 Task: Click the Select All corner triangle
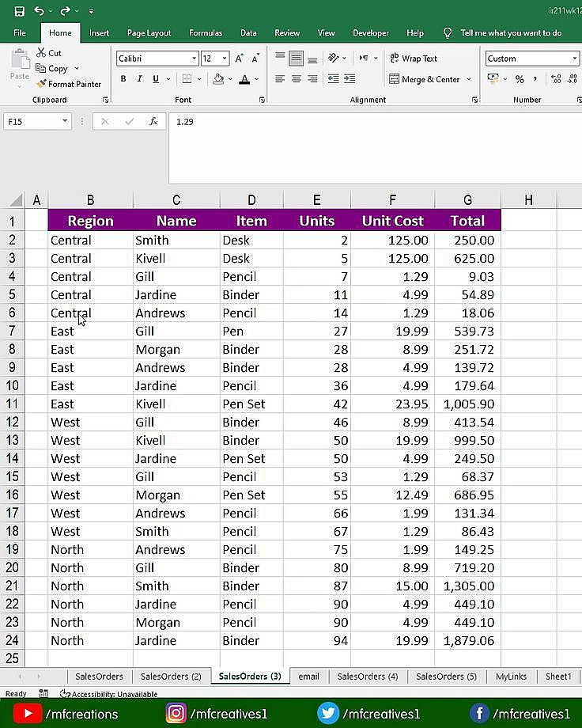16,200
